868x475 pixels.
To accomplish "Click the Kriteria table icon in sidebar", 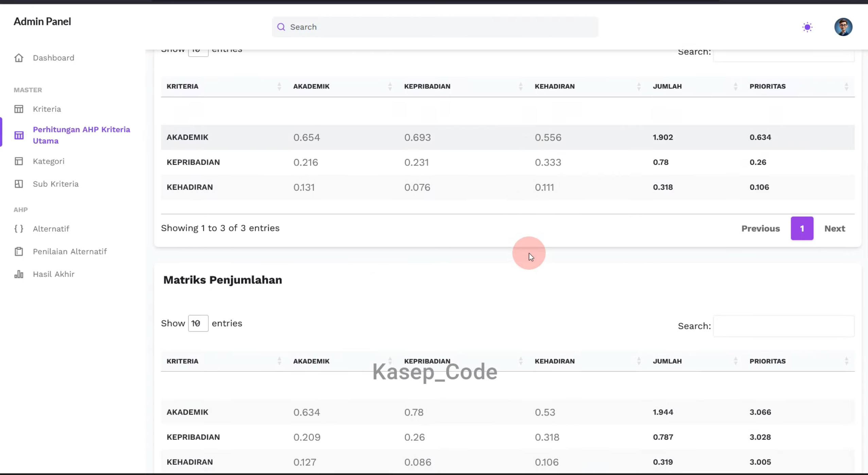I will coord(19,109).
